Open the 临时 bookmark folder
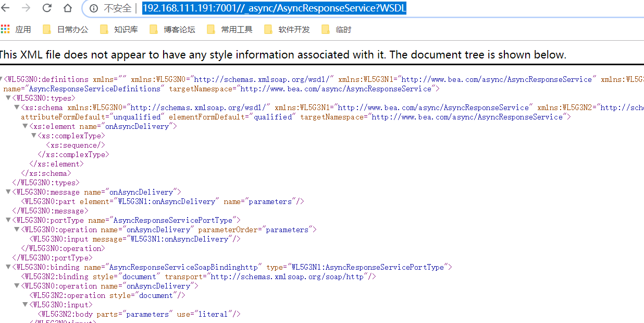Screen dimensions: 644x323 pos(337,29)
